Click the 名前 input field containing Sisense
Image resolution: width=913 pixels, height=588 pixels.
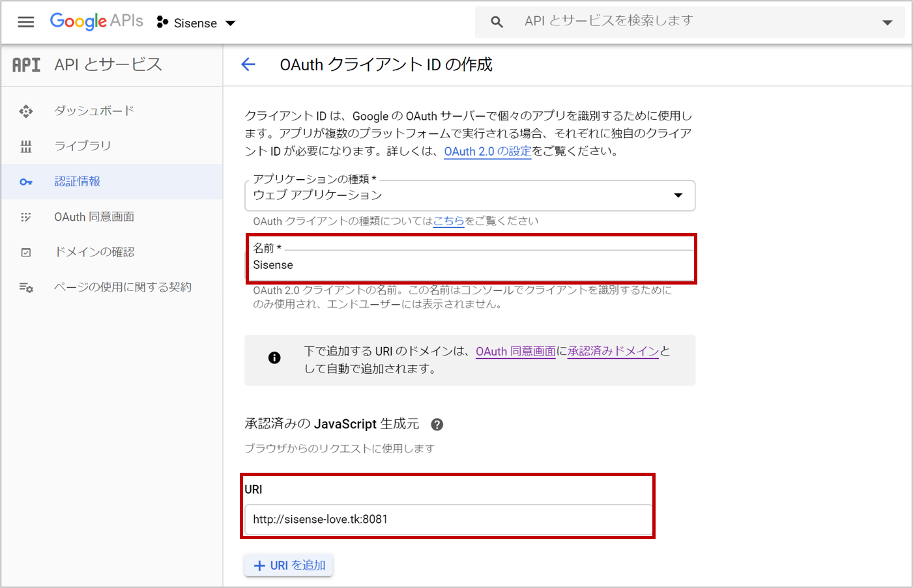[x=471, y=264]
